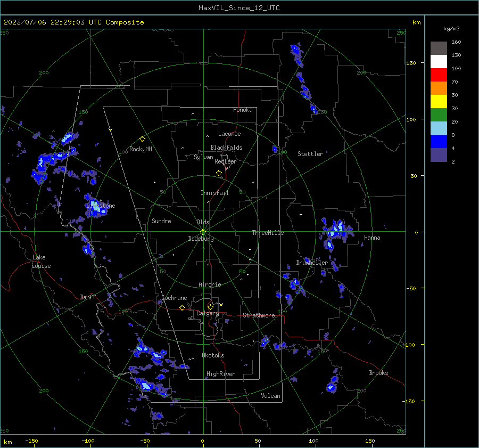Image resolution: width=479 pixels, height=448 pixels.
Task: Click the RockyMH label
Action: 141,149
